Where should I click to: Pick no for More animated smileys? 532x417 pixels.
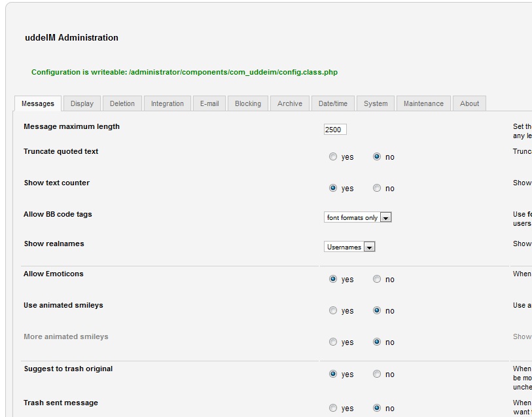(377, 342)
